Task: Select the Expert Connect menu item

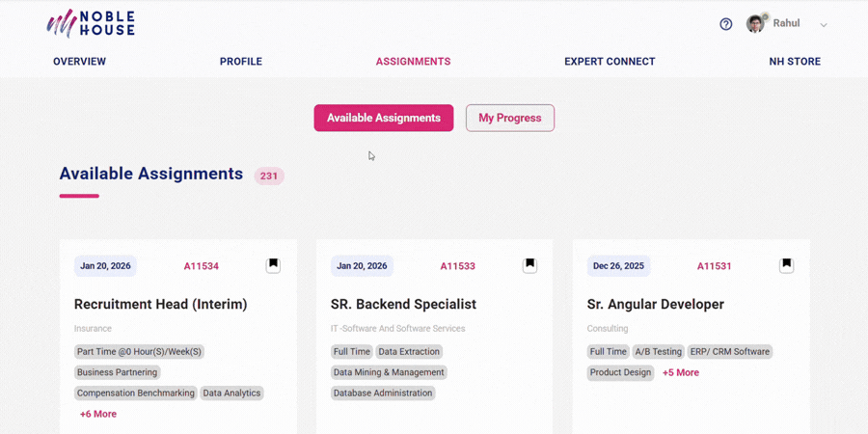Action: coord(610,62)
